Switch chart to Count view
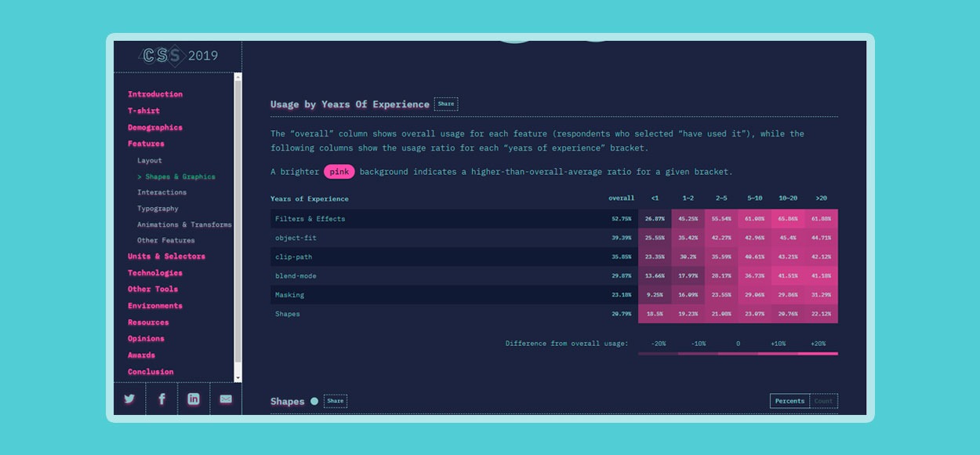980x455 pixels. point(824,401)
